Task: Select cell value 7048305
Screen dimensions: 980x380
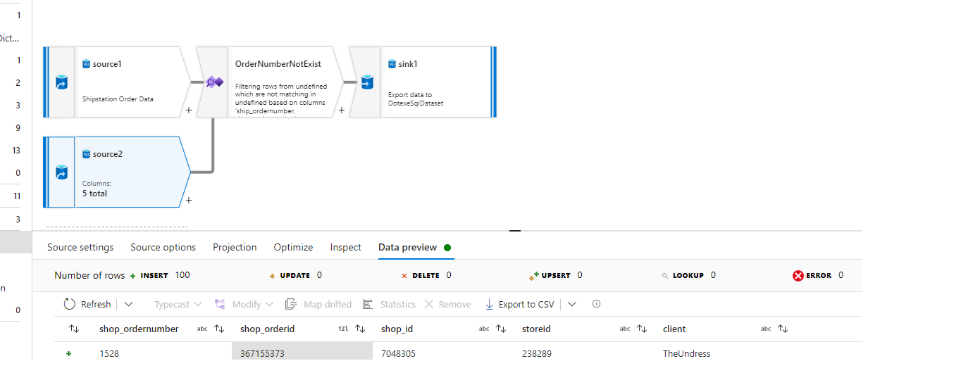Action: (x=398, y=354)
